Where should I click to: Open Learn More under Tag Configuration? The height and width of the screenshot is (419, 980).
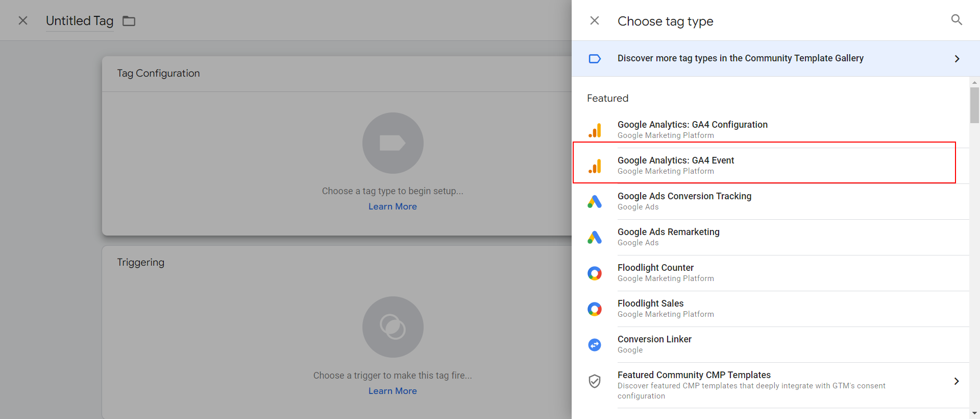393,206
